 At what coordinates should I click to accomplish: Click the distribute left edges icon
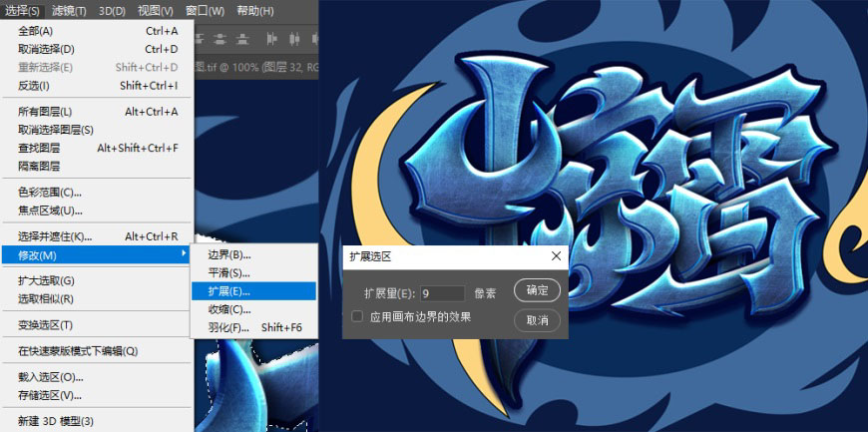(x=271, y=39)
